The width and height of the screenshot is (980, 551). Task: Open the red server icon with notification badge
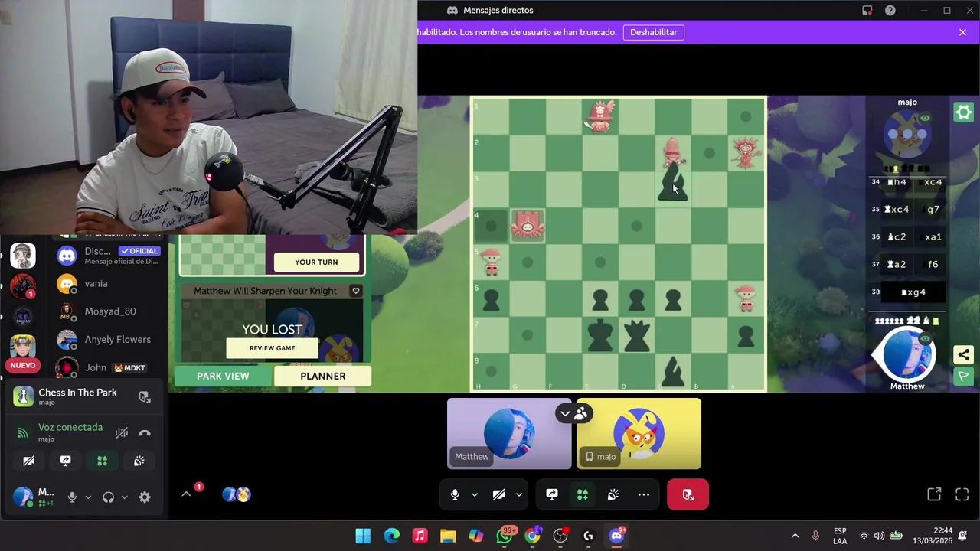(23, 286)
